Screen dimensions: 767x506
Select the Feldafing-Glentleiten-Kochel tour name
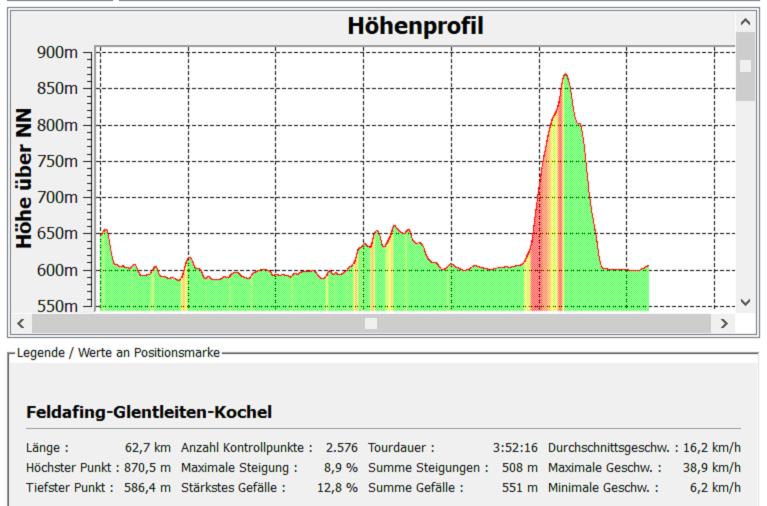(x=149, y=412)
